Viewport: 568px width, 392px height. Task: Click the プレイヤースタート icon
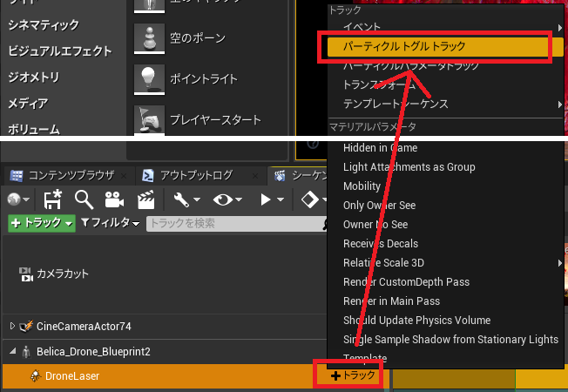[149, 119]
